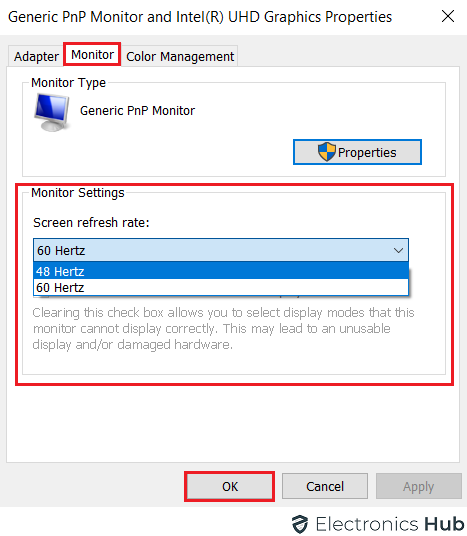This screenshot has height=536, width=467.
Task: Select the Monitor tab
Action: pyautogui.click(x=92, y=54)
